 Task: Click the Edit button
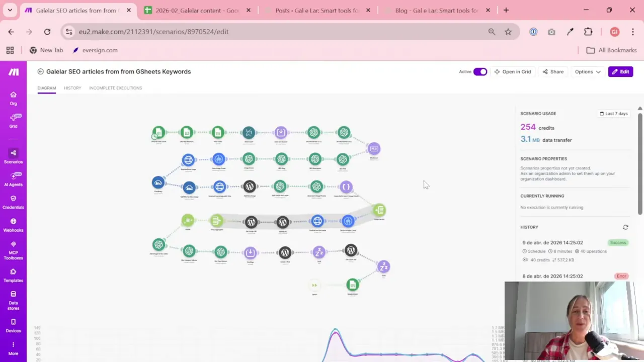[x=620, y=71]
